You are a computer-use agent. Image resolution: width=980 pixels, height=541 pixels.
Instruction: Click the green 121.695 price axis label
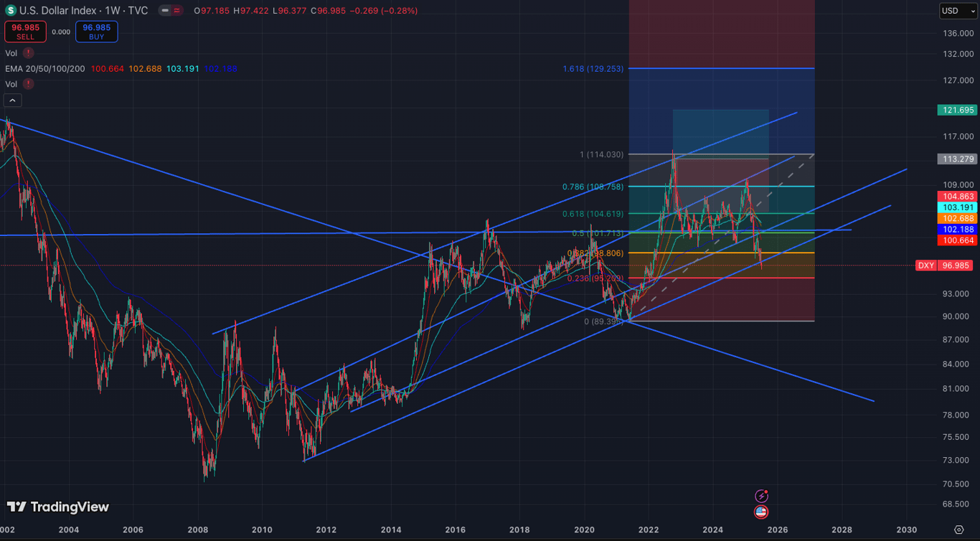(x=957, y=110)
